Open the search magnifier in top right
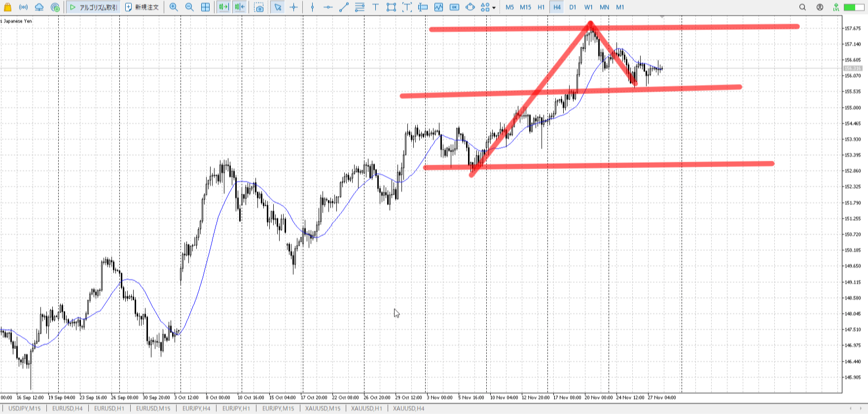The width and height of the screenshot is (868, 414). (x=802, y=7)
